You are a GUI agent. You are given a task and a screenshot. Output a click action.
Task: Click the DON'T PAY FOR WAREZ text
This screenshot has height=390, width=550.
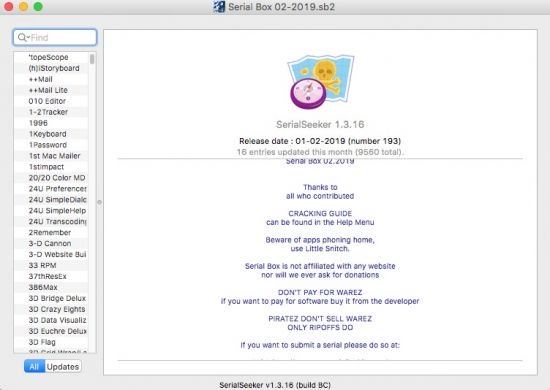tap(320, 292)
